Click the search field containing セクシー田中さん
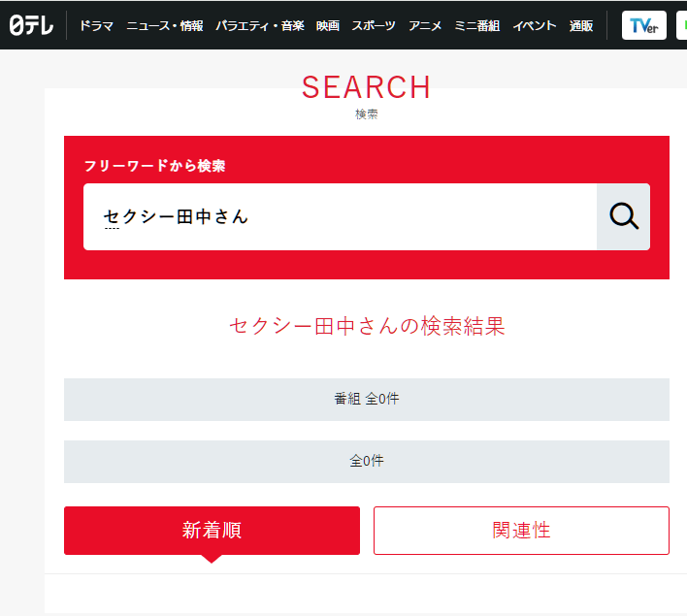 [340, 217]
